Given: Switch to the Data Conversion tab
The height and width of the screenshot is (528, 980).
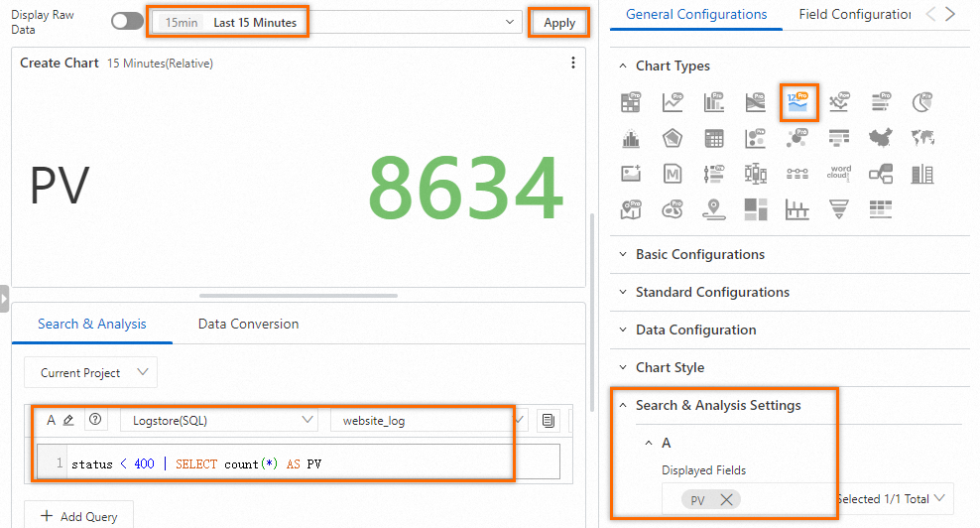Looking at the screenshot, I should point(248,325).
